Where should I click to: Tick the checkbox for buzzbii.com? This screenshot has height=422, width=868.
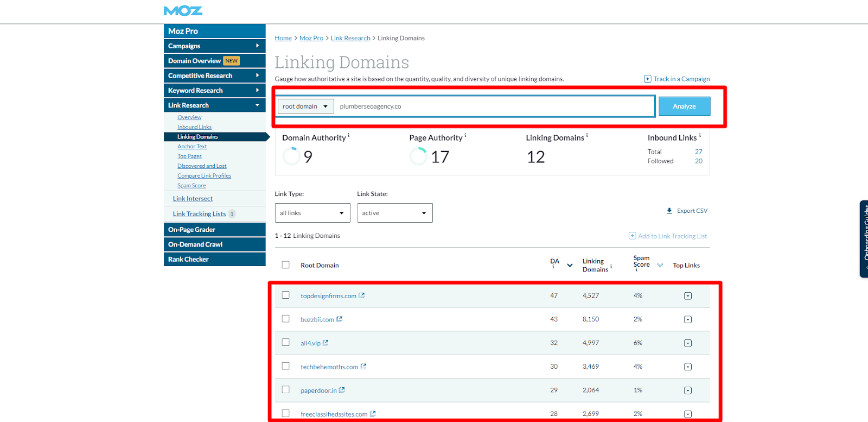coord(286,319)
